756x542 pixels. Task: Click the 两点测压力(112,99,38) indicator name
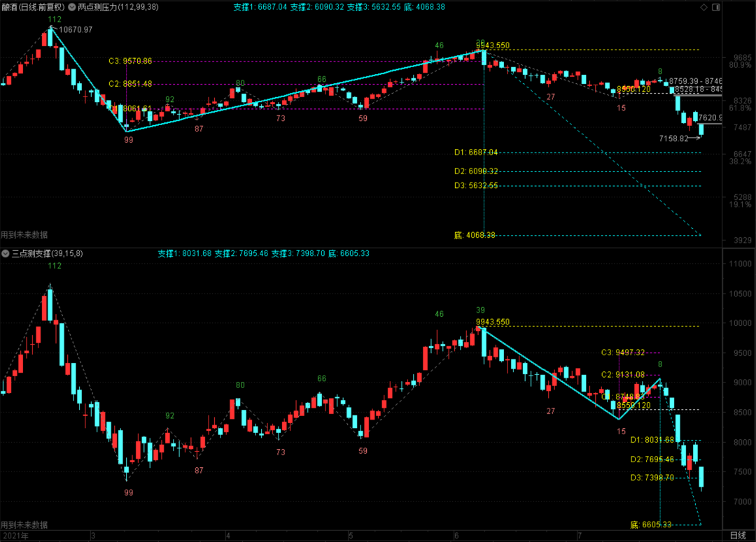(118, 7)
